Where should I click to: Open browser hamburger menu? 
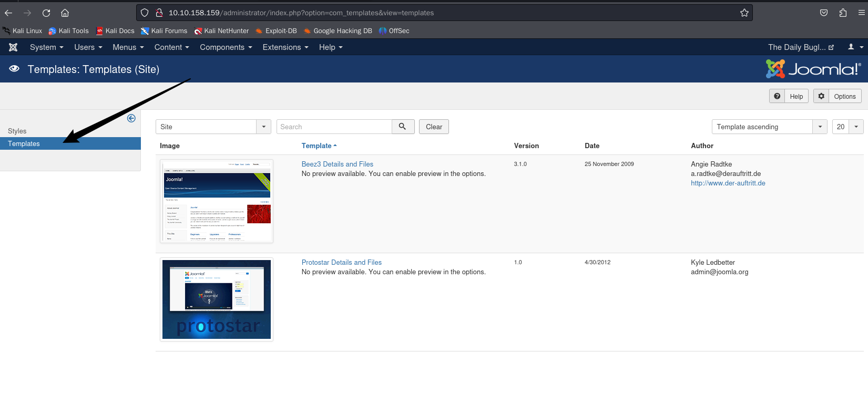point(862,13)
